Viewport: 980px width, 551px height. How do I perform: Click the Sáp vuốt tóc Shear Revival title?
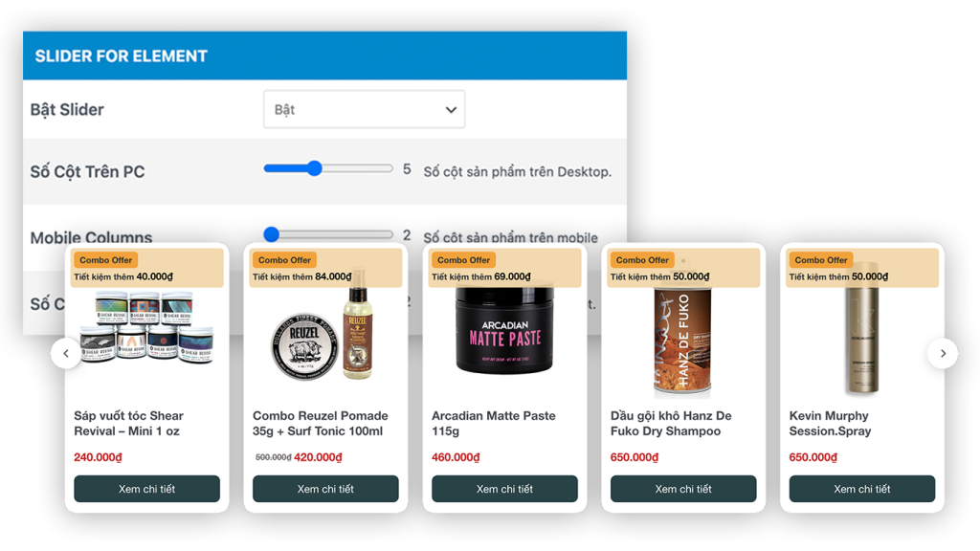coord(129,424)
